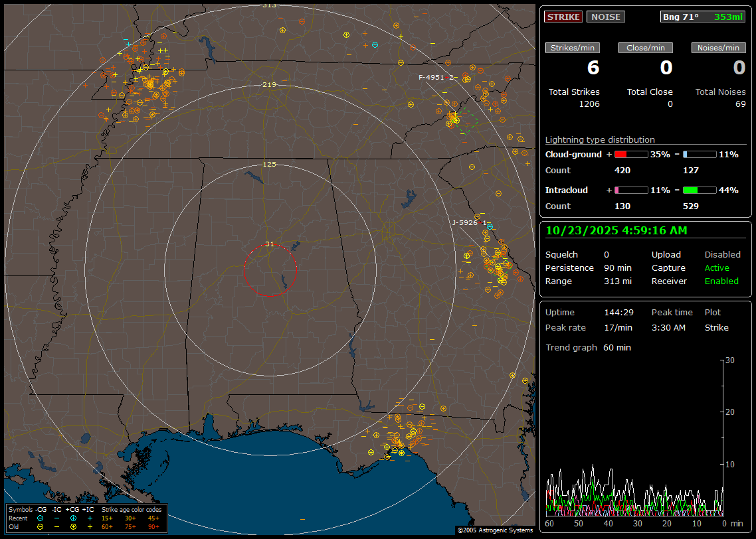Click yellow old +CG symbol in legend
Image resolution: width=756 pixels, height=539 pixels.
click(x=73, y=526)
